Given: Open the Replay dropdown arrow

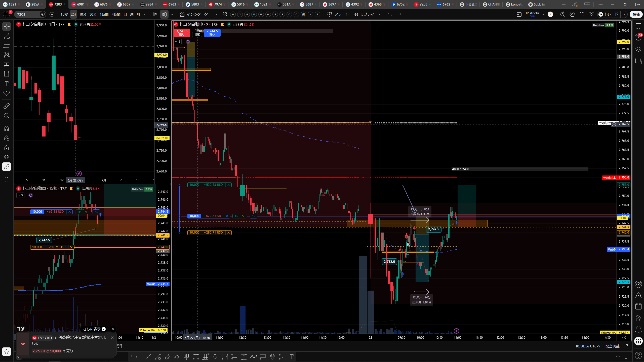Looking at the screenshot, I should 380,14.
